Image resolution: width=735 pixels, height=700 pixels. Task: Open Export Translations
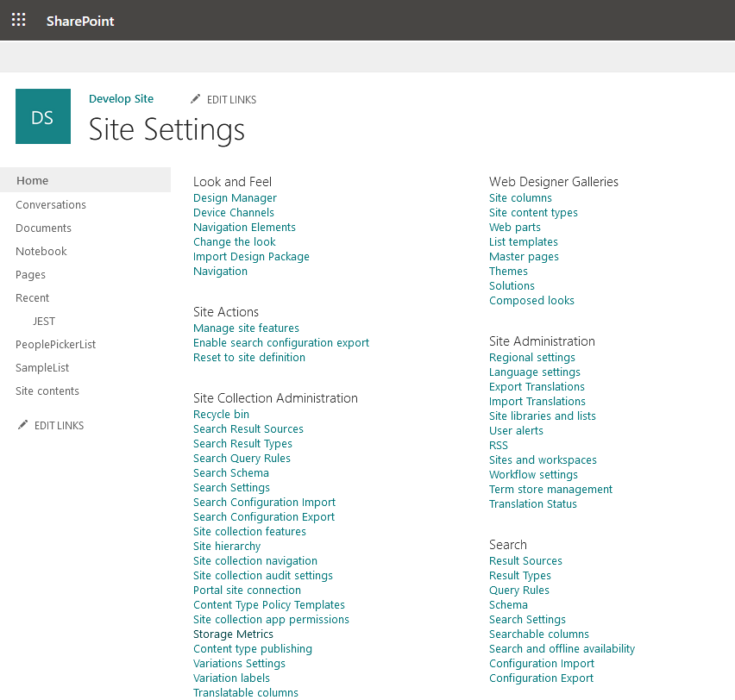point(537,387)
